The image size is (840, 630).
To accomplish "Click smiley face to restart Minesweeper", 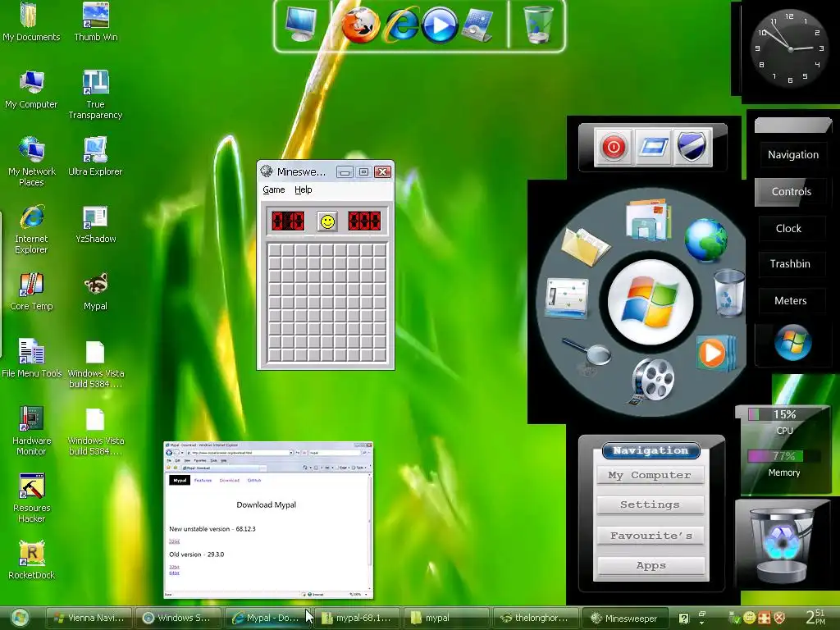I will tap(326, 221).
